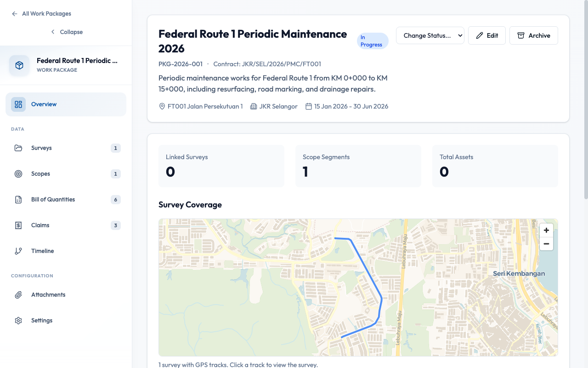
Task: Open the Timeline via its branch icon
Action: (x=18, y=251)
